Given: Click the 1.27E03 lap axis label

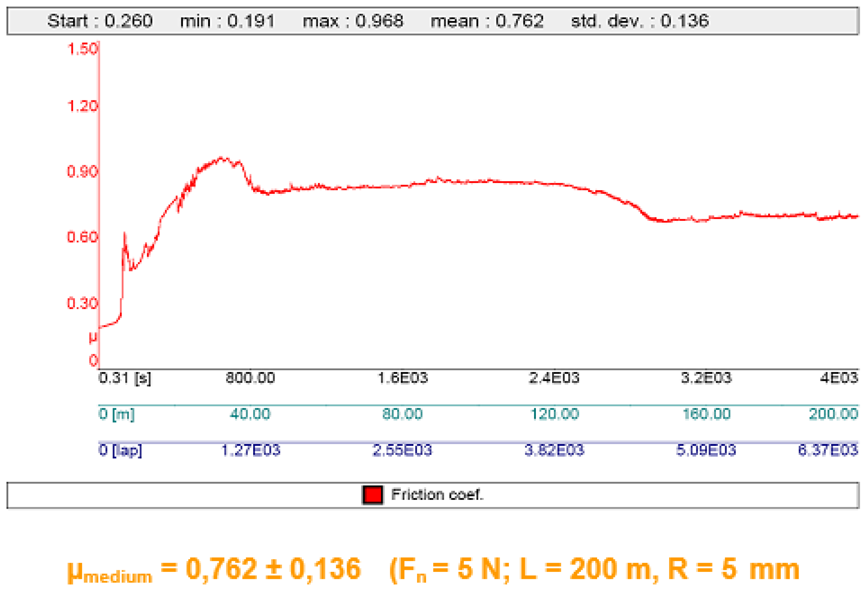Looking at the screenshot, I should 251,450.
